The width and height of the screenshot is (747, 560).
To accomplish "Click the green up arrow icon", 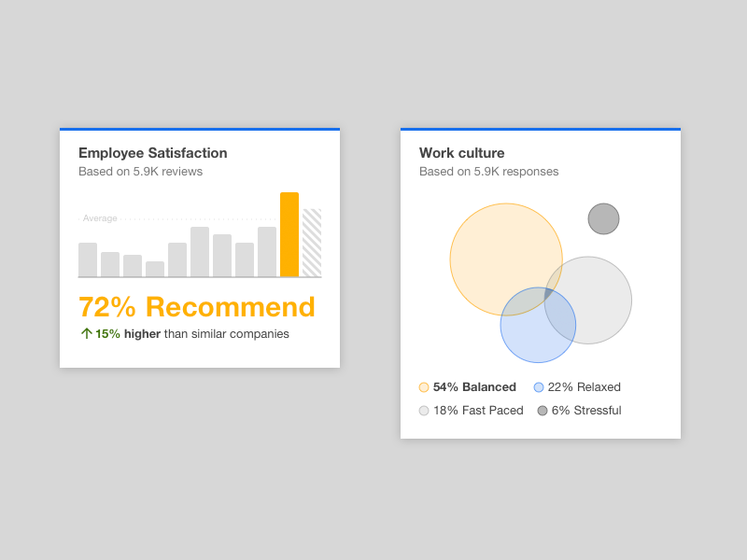I will 86,333.
